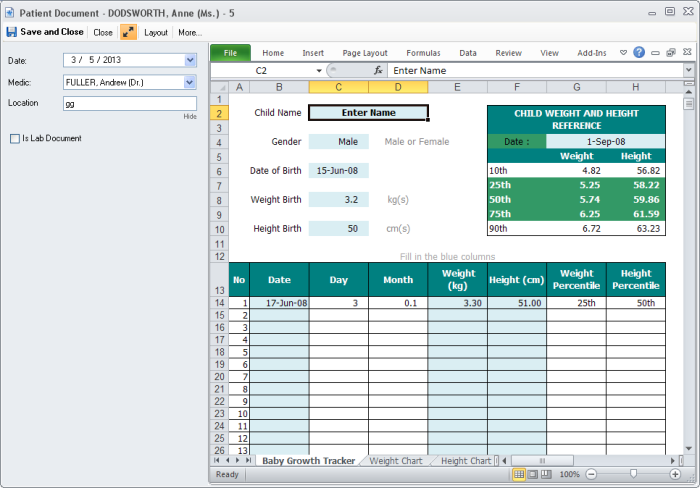Switch to the Weight Chart sheet tab

click(395, 461)
